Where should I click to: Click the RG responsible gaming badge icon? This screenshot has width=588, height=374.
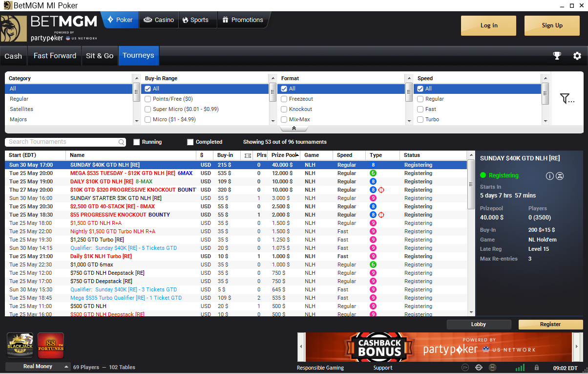click(x=493, y=368)
